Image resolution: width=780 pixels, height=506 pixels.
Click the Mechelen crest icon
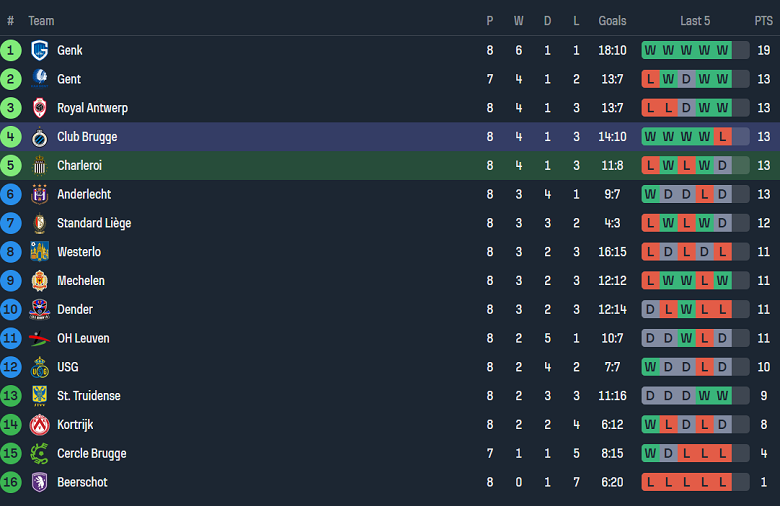point(40,281)
